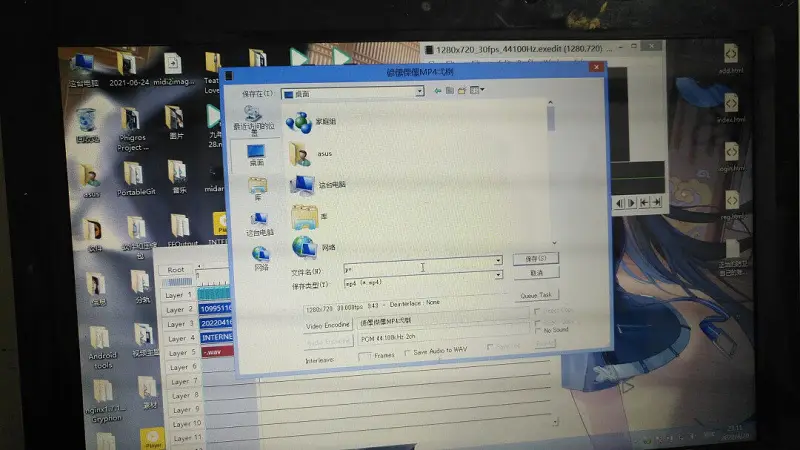
Task: Click the Layer 1 label in timeline
Action: pyautogui.click(x=178, y=295)
